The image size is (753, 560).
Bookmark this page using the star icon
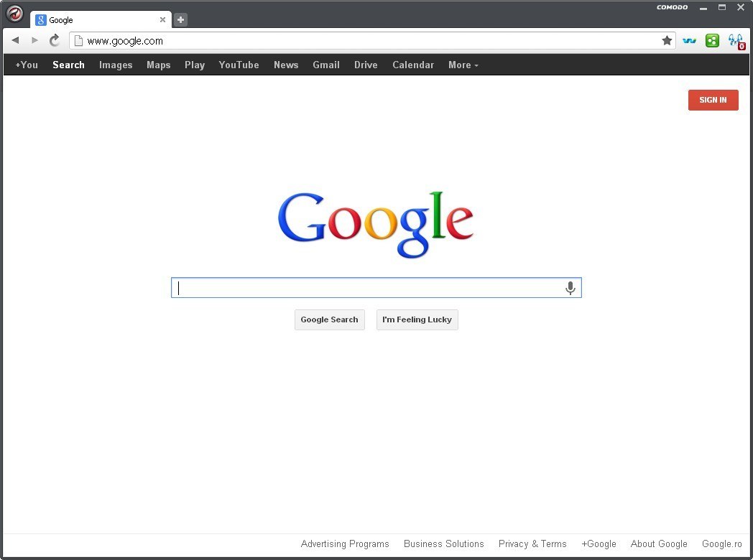(x=667, y=41)
